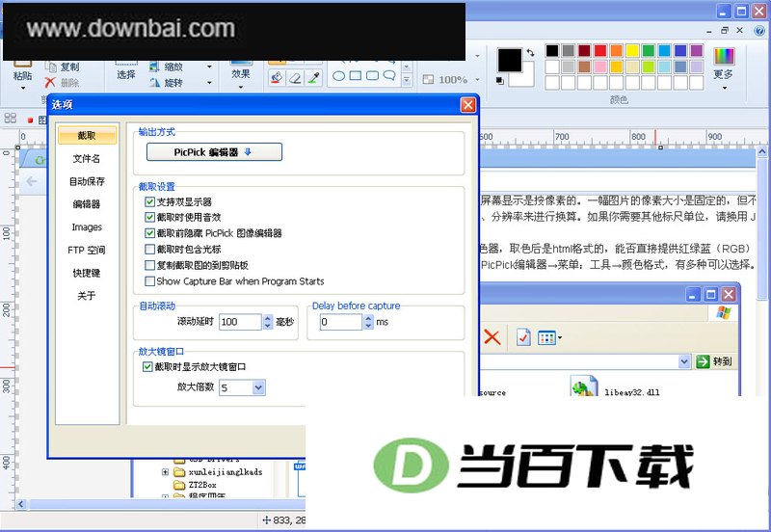Open the Rotate (旋转) dropdown arrow
Screen dimensions: 771x532
pos(209,83)
